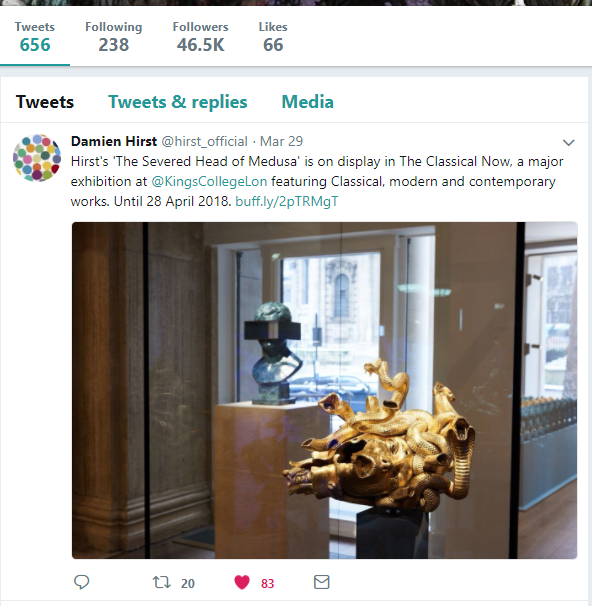Open the Likes 66 page
The width and height of the screenshot is (592, 606).
click(x=273, y=37)
